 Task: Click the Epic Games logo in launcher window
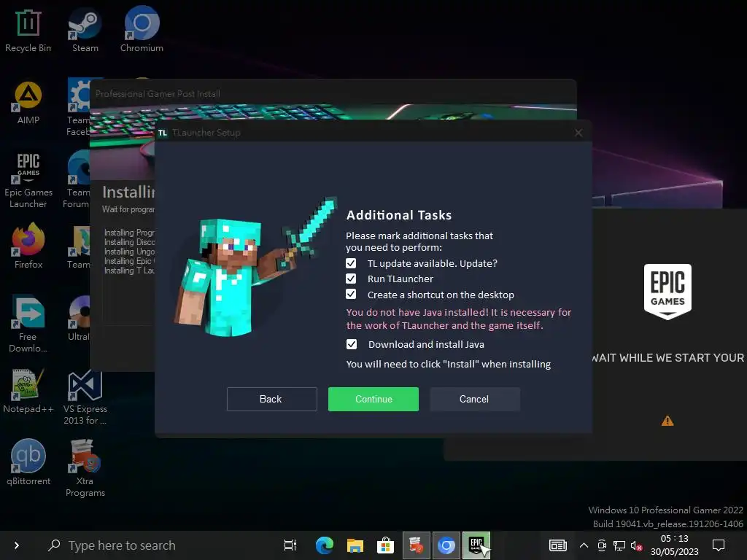667,292
